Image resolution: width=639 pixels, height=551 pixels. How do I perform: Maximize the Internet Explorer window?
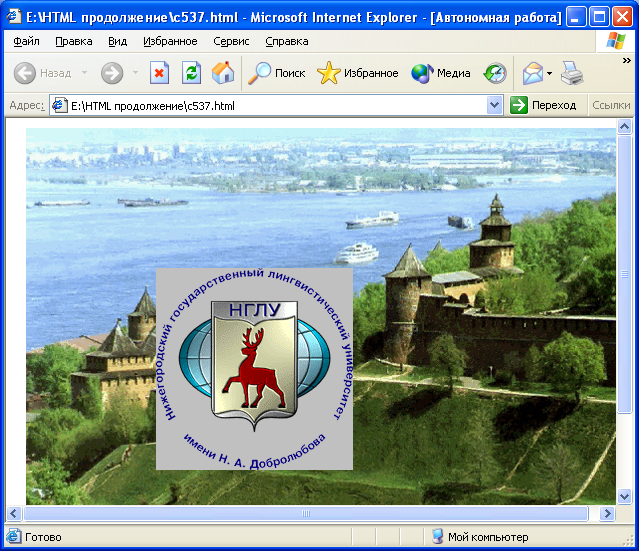click(599, 17)
